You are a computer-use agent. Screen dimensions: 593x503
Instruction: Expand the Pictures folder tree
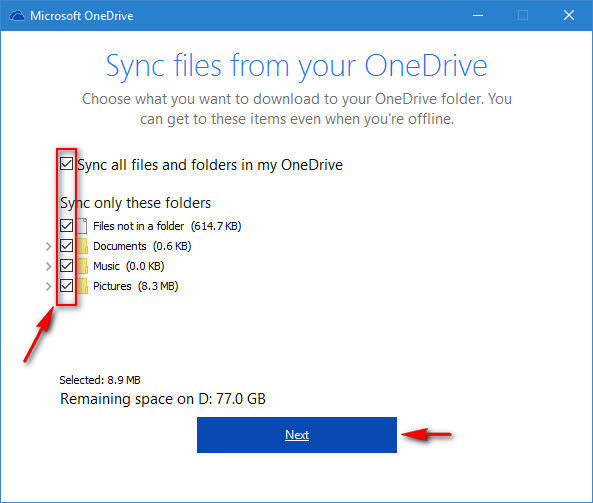point(48,286)
